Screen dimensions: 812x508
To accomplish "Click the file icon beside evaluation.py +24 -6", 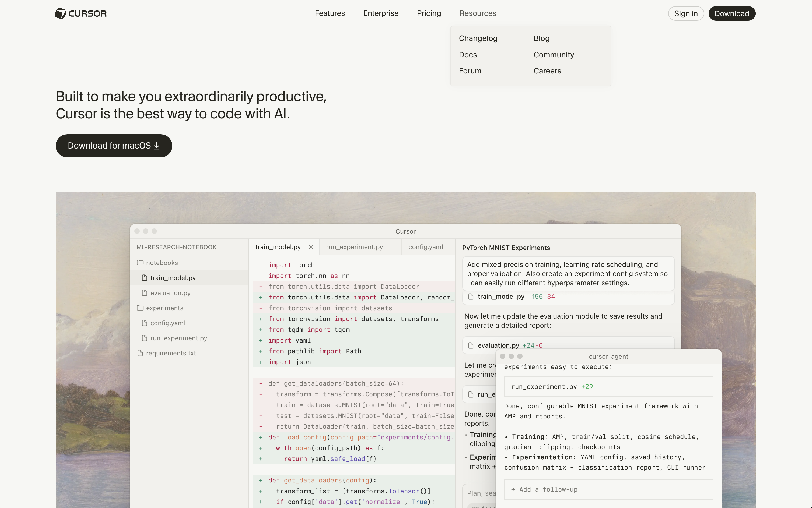I will pos(471,345).
